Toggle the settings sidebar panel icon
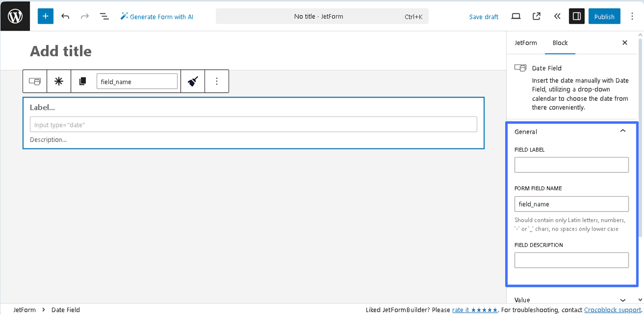The width and height of the screenshot is (644, 314). [x=576, y=16]
